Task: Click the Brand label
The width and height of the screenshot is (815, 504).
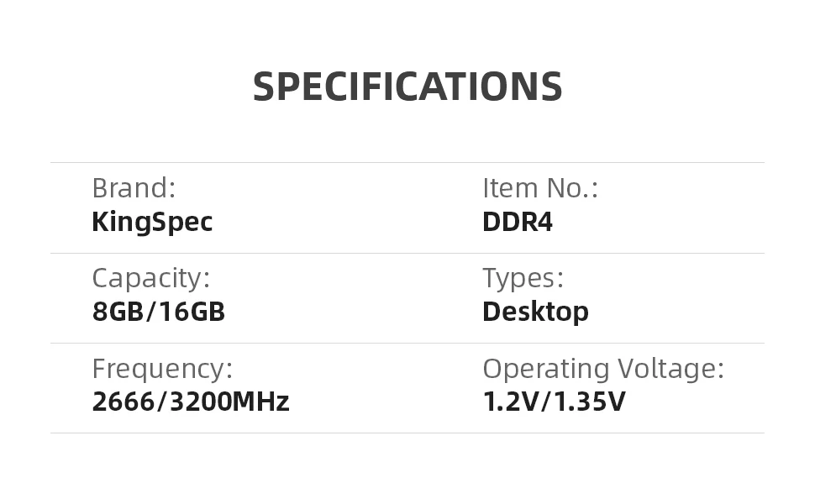Action: (x=134, y=188)
